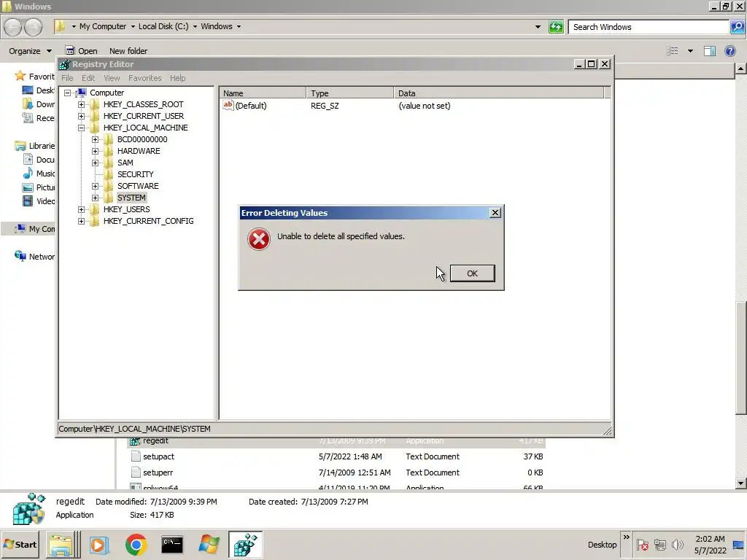Image resolution: width=747 pixels, height=560 pixels.
Task: Click Back button in Windows Explorer
Action: pos(13,27)
